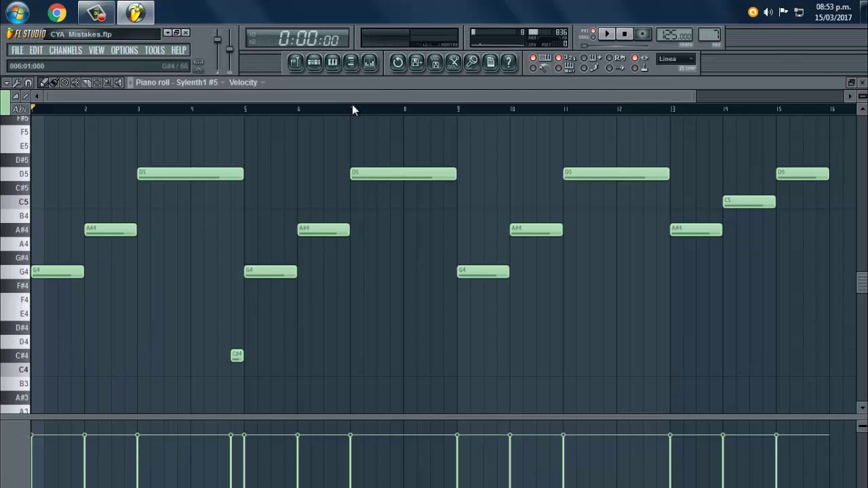Select the Mute tool in piano roll
This screenshot has height=488, width=868.
click(75, 83)
